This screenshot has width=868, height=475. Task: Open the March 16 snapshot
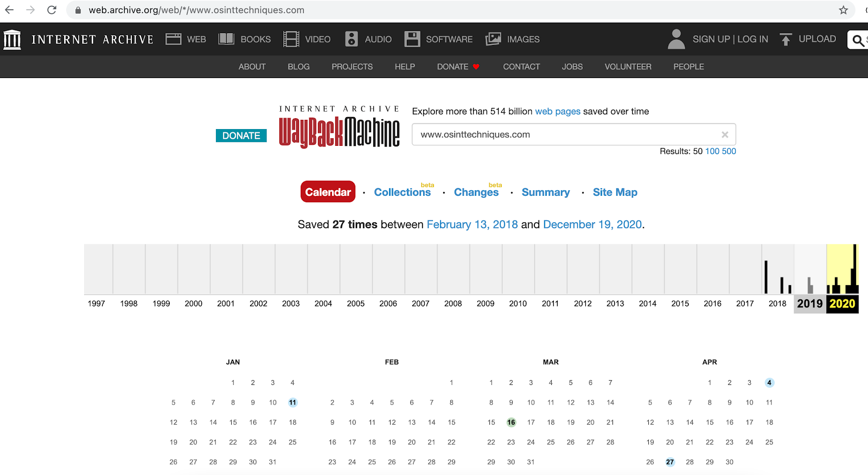coord(511,422)
